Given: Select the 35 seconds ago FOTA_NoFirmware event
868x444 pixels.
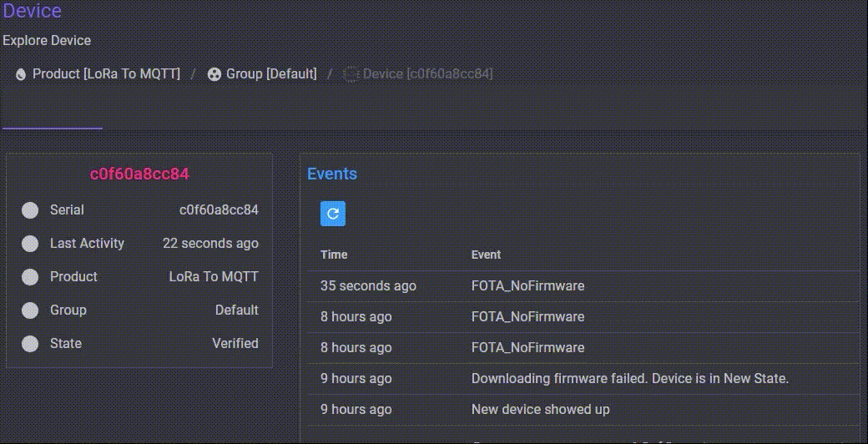Looking at the screenshot, I should tap(527, 286).
